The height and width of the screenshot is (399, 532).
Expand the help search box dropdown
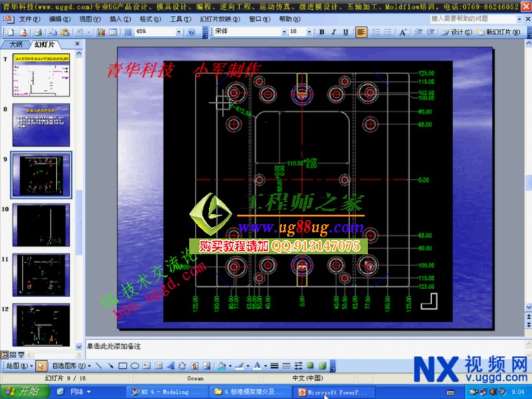[x=519, y=19]
